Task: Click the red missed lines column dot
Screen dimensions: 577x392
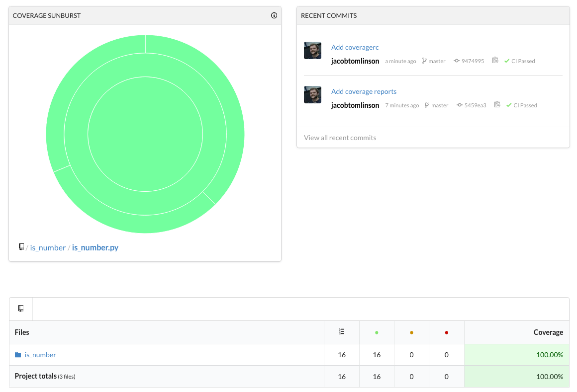Action: (446, 332)
